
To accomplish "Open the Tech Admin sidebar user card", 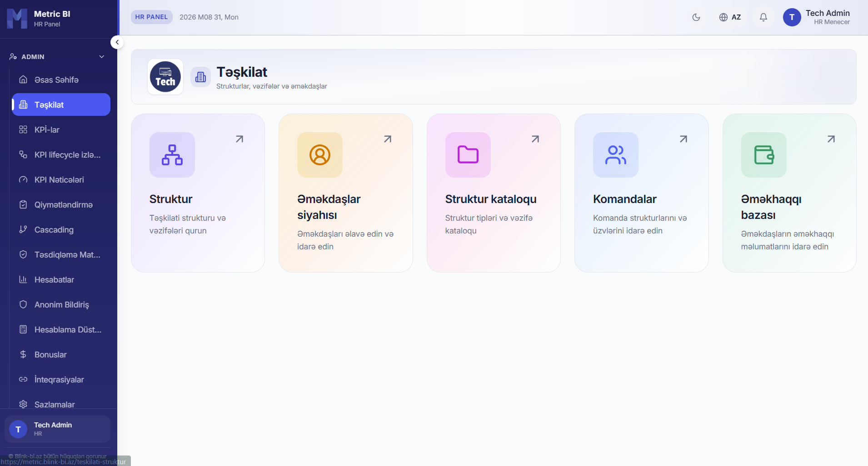I will pyautogui.click(x=58, y=429).
